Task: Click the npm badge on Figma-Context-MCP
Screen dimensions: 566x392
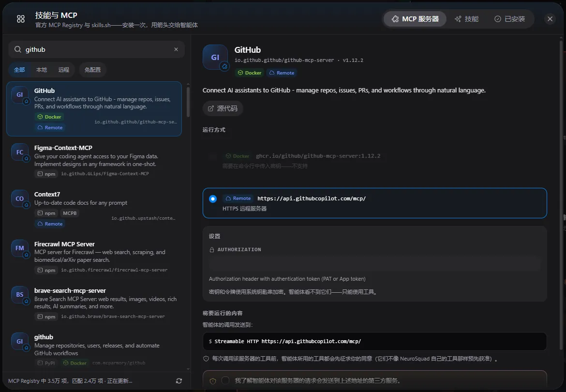Action: [46, 174]
